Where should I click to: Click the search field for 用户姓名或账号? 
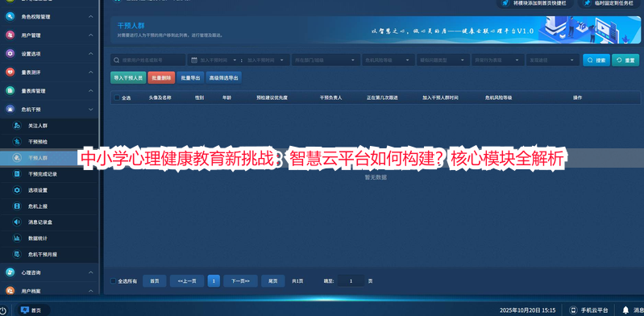147,60
